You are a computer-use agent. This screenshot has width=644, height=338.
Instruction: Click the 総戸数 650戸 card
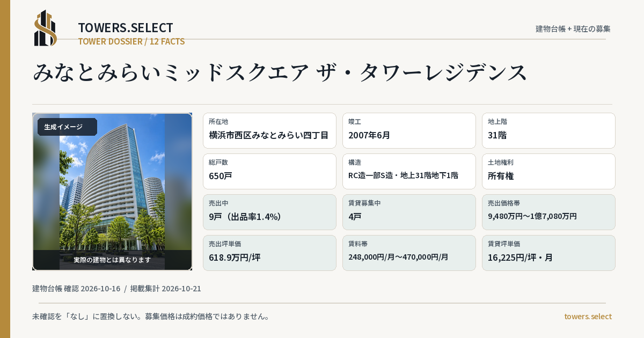pyautogui.click(x=269, y=171)
